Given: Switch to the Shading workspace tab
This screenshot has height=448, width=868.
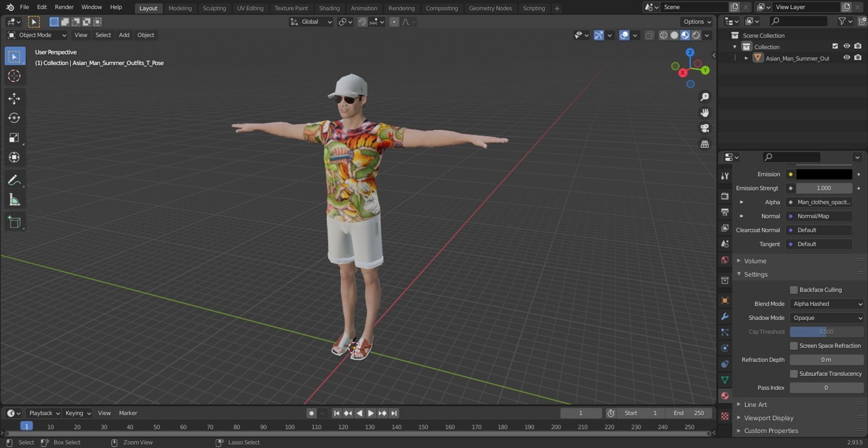Looking at the screenshot, I should click(329, 8).
